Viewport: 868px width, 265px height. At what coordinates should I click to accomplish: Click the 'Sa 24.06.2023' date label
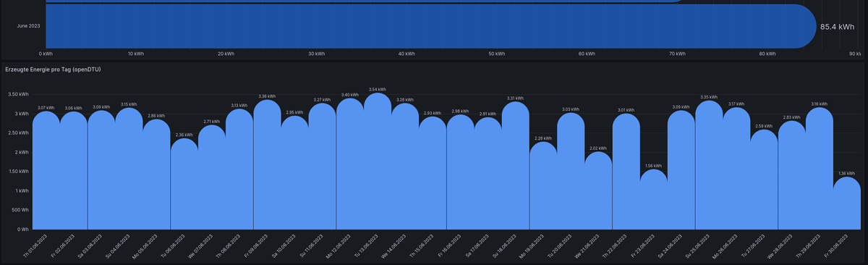pyautogui.click(x=669, y=246)
